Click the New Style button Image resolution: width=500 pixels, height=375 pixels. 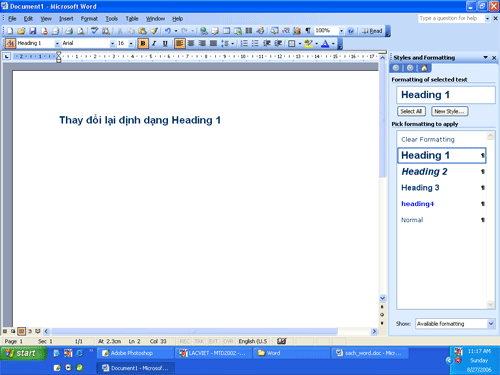tap(449, 111)
